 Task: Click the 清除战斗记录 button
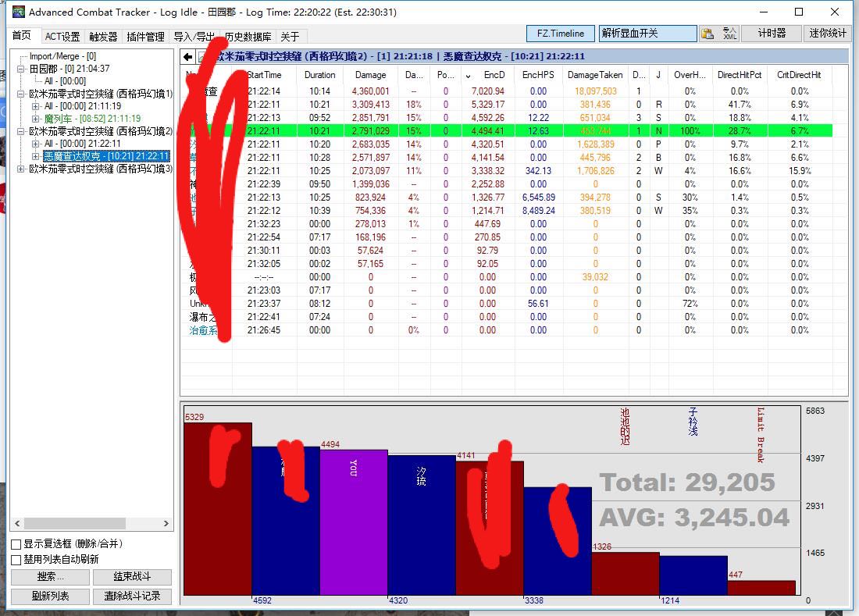point(132,596)
